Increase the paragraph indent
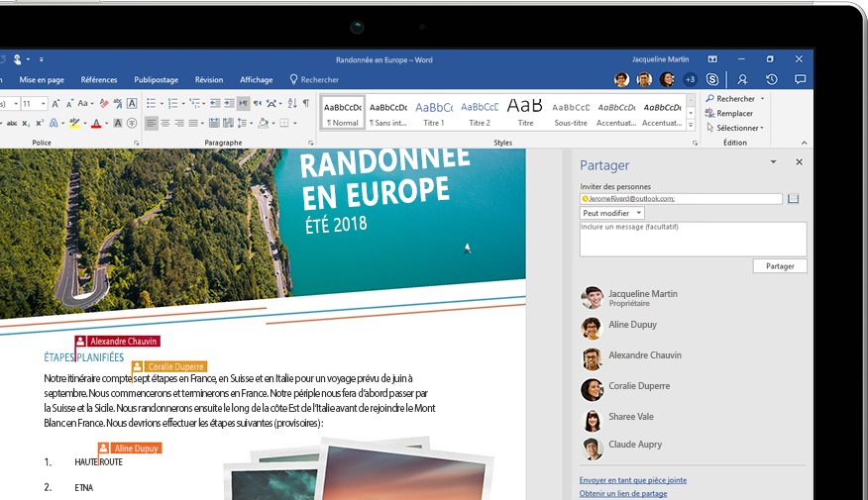The image size is (868, 500). (229, 103)
